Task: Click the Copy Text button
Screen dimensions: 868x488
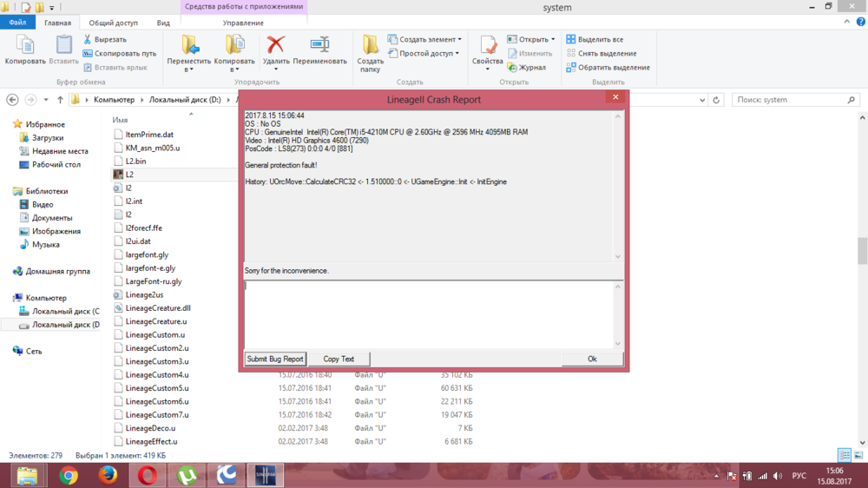Action: tap(339, 359)
